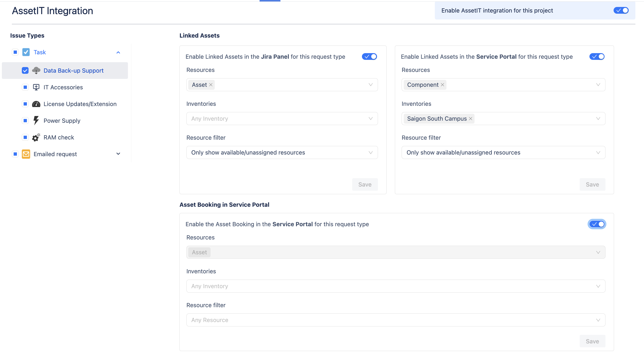The height and width of the screenshot is (355, 644).
Task: Remove the Saigon South Campus inventory tag
Action: (471, 119)
